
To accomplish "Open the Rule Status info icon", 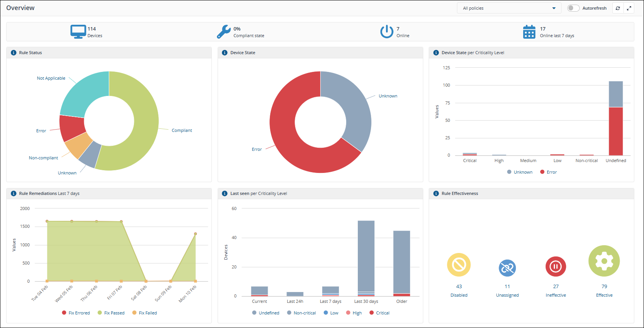I will pyautogui.click(x=14, y=53).
